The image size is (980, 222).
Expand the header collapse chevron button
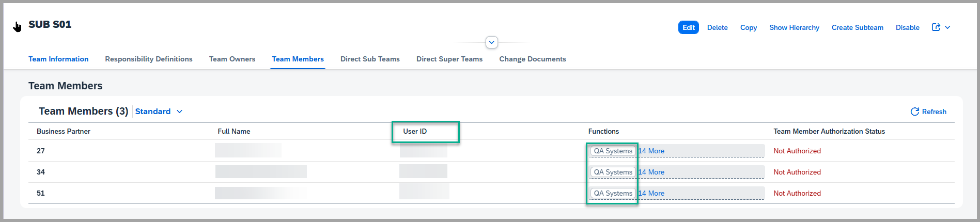point(491,42)
